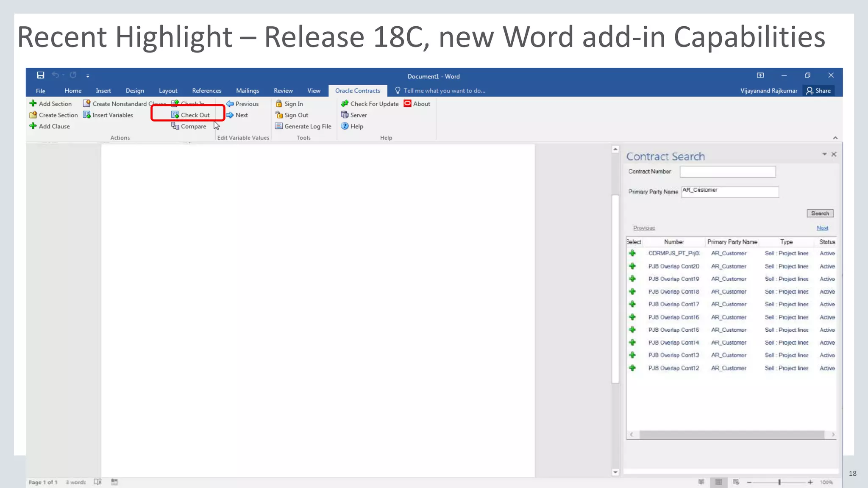The width and height of the screenshot is (868, 488).
Task: Select contract PJB Overlap Cont15 plus icon
Action: (x=632, y=330)
